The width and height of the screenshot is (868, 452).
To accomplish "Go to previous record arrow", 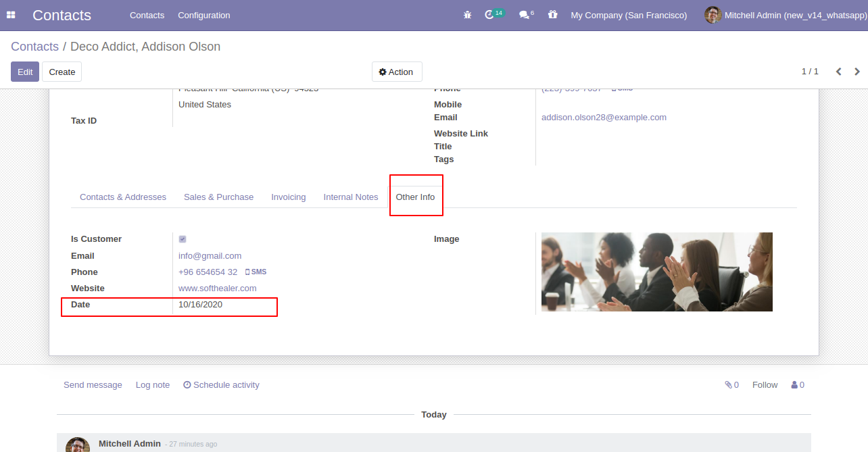I will (x=838, y=72).
